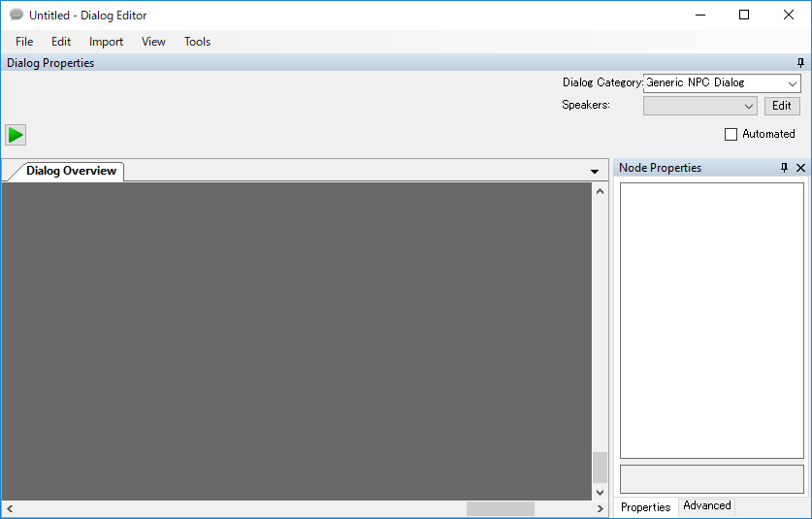The height and width of the screenshot is (519, 812).
Task: Open the File menu
Action: click(x=24, y=42)
